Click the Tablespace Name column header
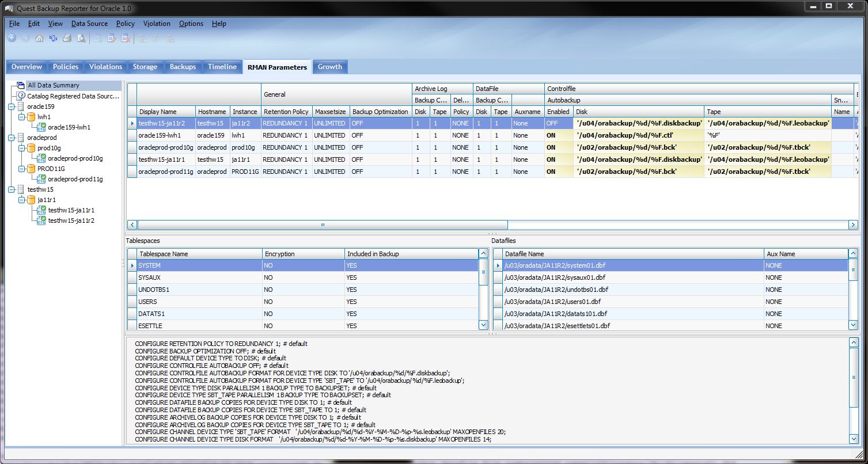 tap(199, 254)
